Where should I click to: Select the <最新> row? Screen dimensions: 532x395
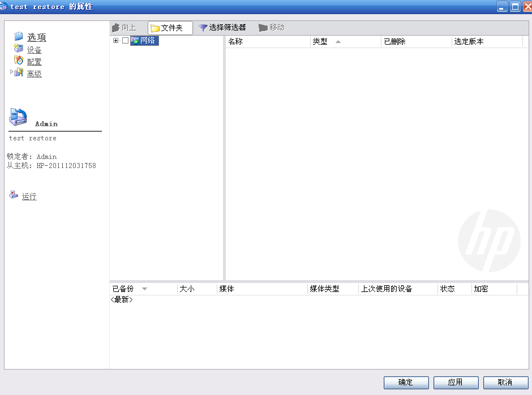(122, 299)
